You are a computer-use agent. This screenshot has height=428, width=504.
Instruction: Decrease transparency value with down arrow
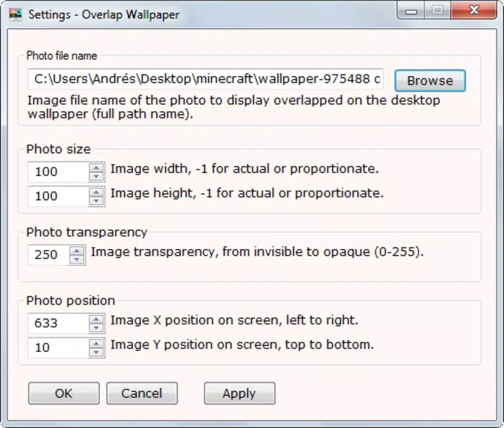point(77,259)
